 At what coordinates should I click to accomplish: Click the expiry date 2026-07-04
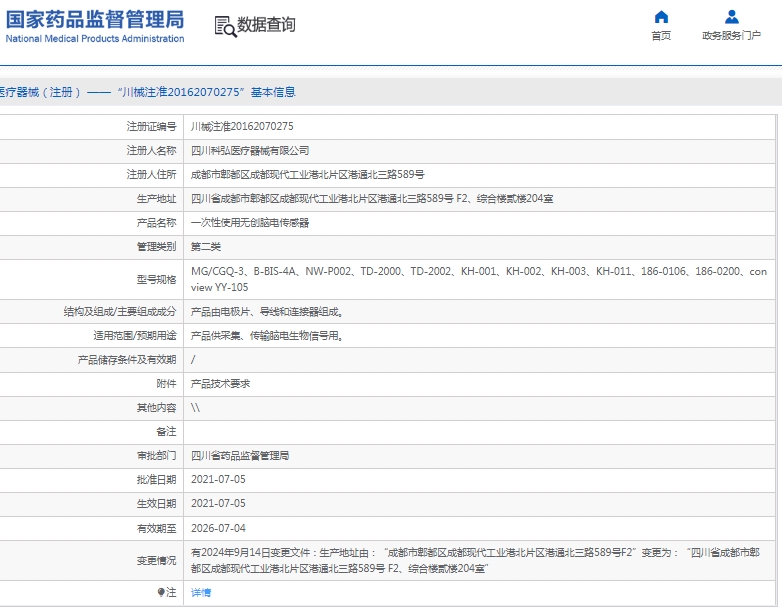tap(218, 528)
